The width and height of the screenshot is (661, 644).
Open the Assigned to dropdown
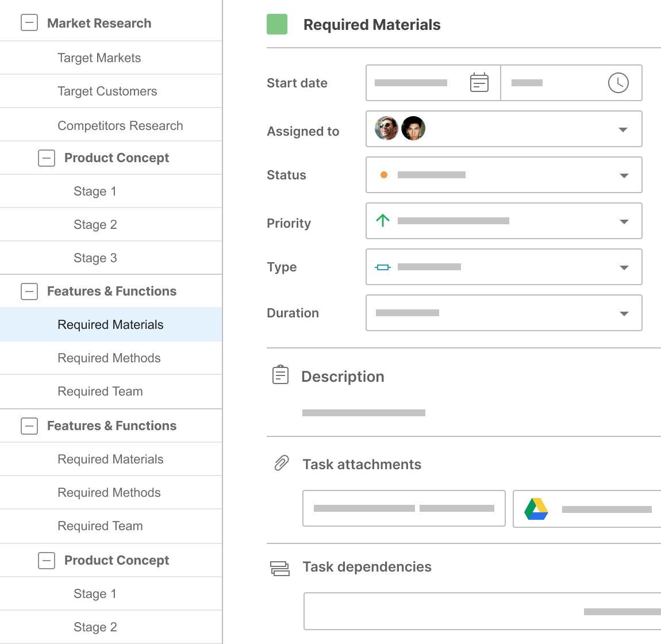622,129
